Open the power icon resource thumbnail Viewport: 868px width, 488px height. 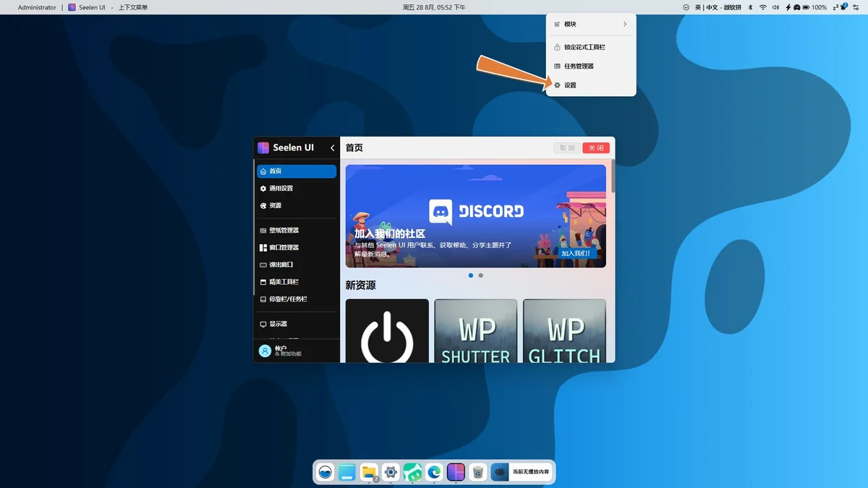tap(387, 331)
